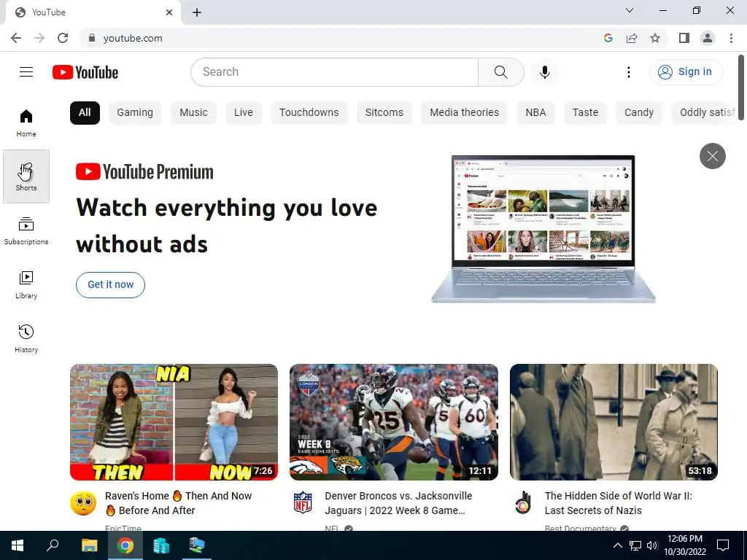Click the laptop image in Premium banner
The height and width of the screenshot is (560, 747).
[x=543, y=228]
